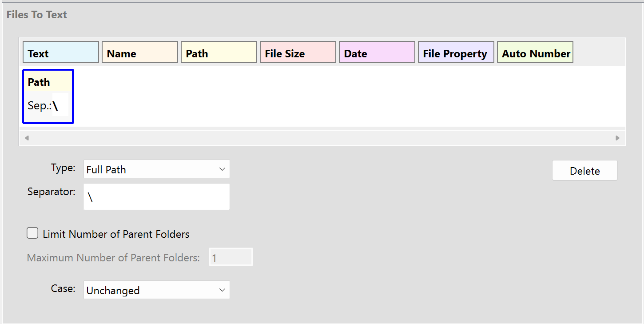This screenshot has height=324, width=644.
Task: Click the left scroll arrow below the tokens
Action: [x=27, y=138]
